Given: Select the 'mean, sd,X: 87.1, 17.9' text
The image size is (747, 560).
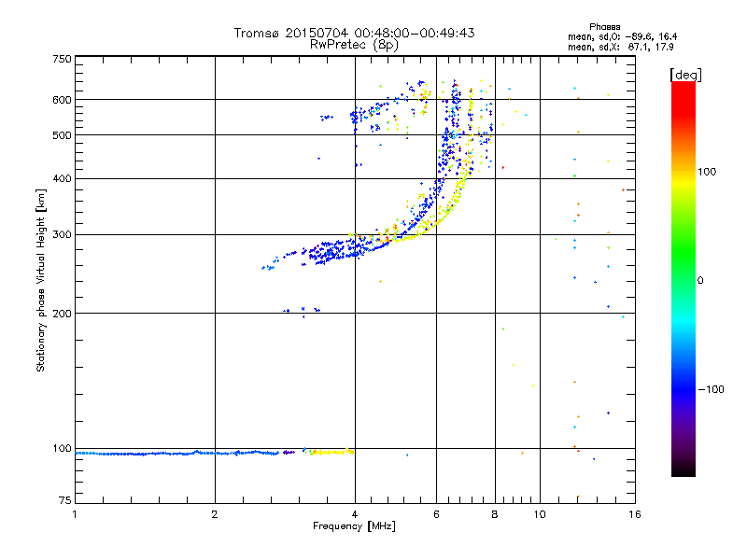Looking at the screenshot, I should 620,47.
